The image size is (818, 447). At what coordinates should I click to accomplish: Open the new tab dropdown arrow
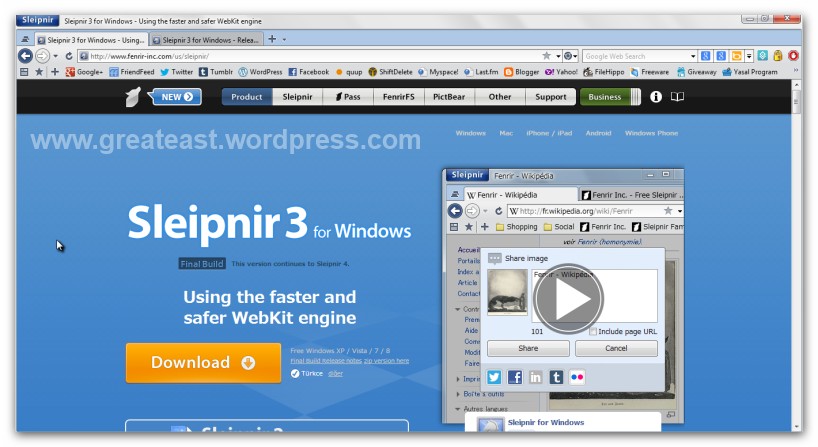[284, 40]
